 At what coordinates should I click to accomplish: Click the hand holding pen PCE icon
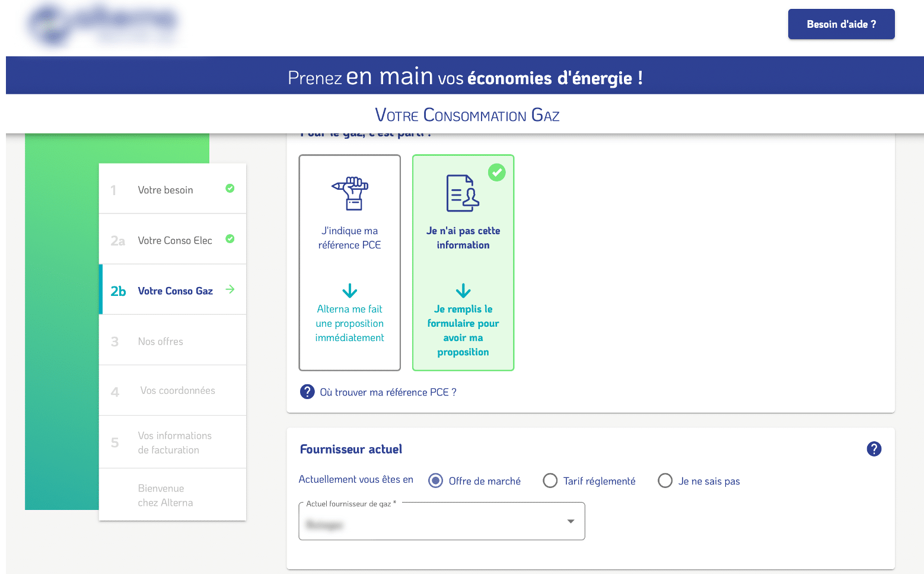tap(350, 193)
